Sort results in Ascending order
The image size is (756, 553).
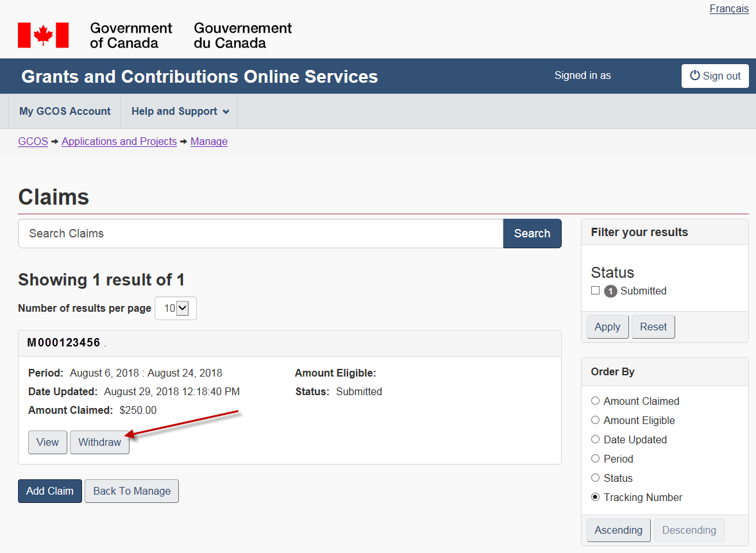click(x=618, y=530)
